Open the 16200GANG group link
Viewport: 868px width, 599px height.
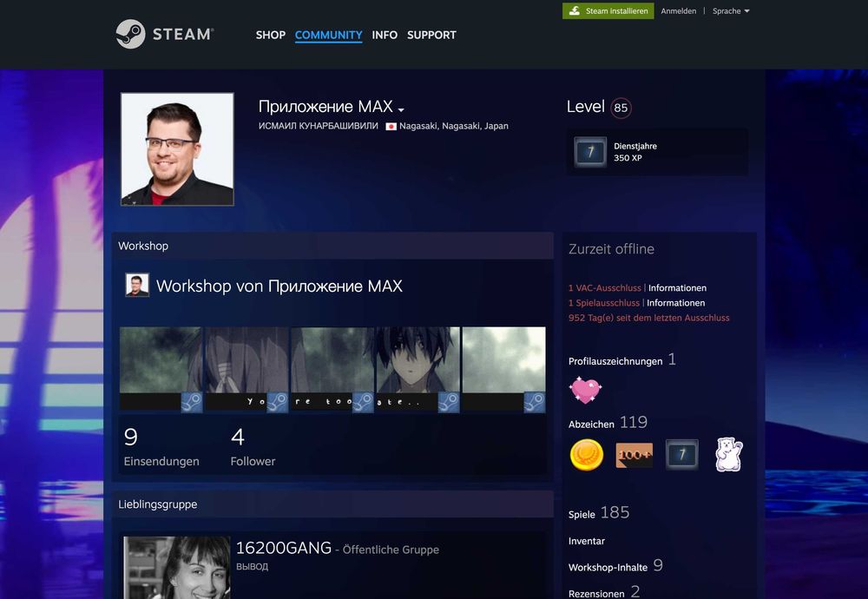(x=284, y=548)
